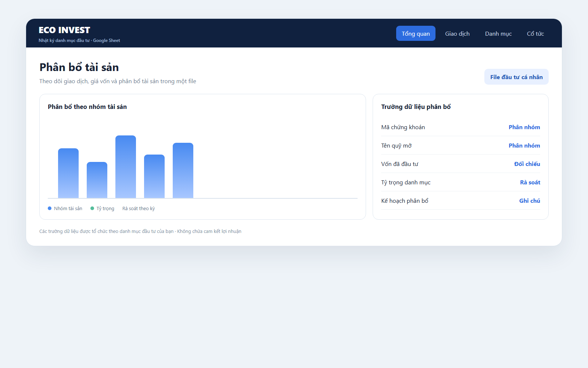Click the fourth chart bar
This screenshot has width=588, height=368.
click(154, 176)
